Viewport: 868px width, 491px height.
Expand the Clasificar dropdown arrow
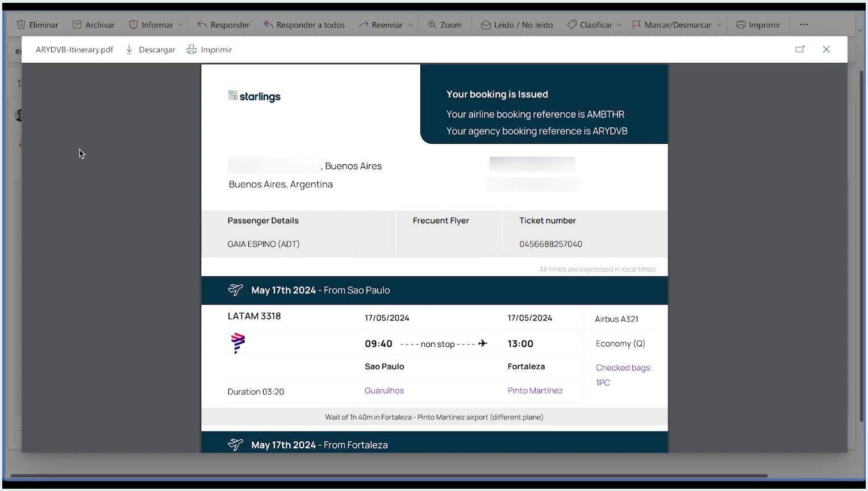pos(619,25)
